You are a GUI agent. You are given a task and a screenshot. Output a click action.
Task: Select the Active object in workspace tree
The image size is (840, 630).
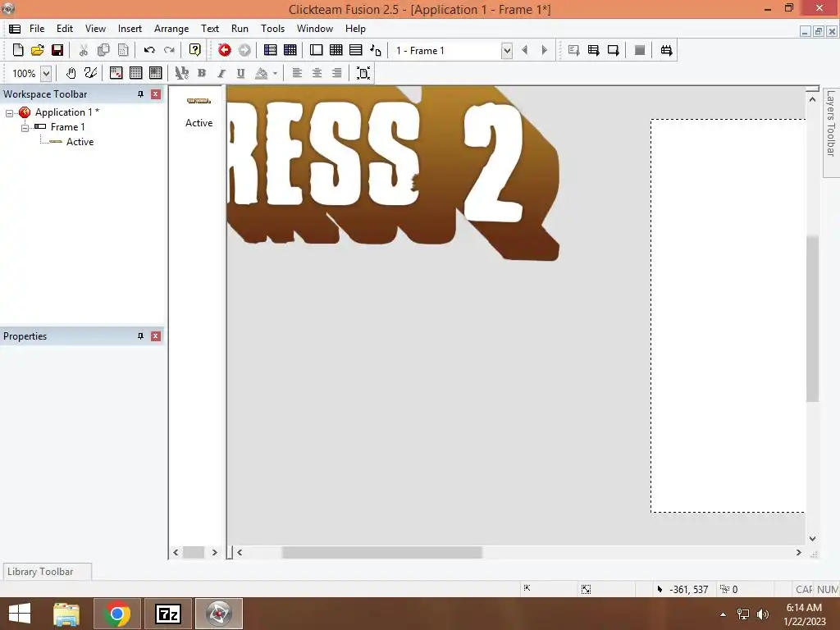coord(80,142)
